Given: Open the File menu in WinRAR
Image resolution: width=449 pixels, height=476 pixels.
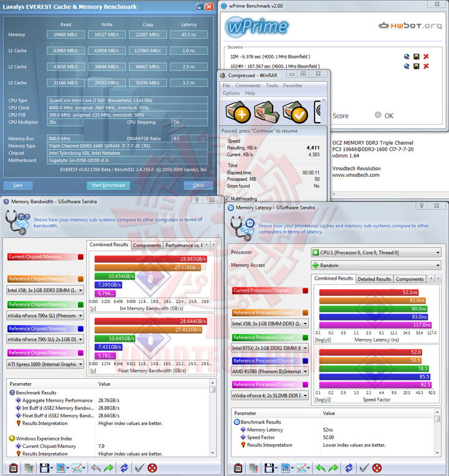Looking at the screenshot, I should pyautogui.click(x=226, y=85).
